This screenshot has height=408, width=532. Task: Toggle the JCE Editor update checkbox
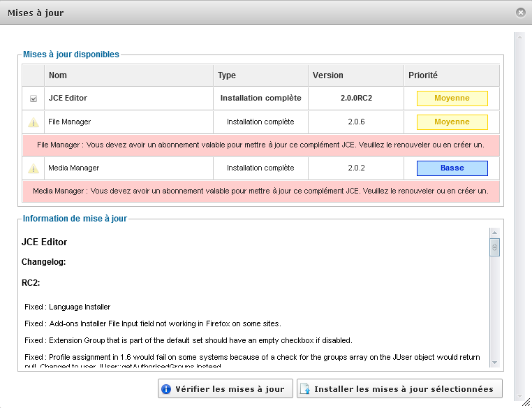34,99
